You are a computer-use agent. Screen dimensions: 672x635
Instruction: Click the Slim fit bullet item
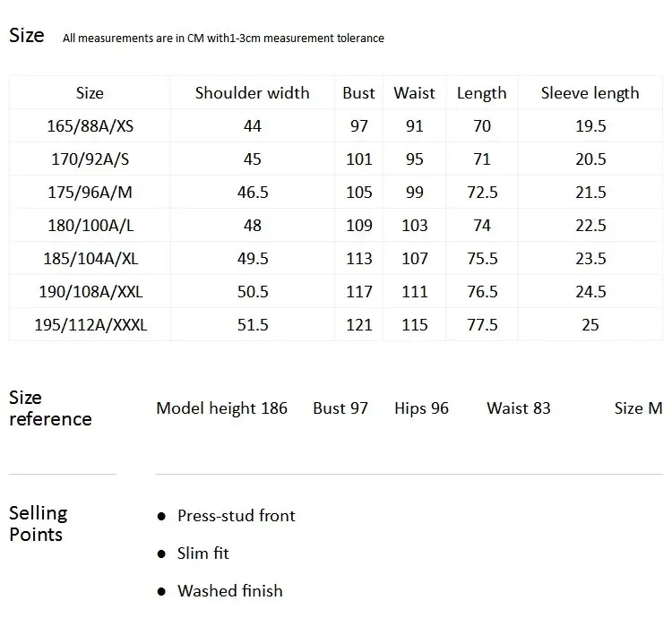203,553
